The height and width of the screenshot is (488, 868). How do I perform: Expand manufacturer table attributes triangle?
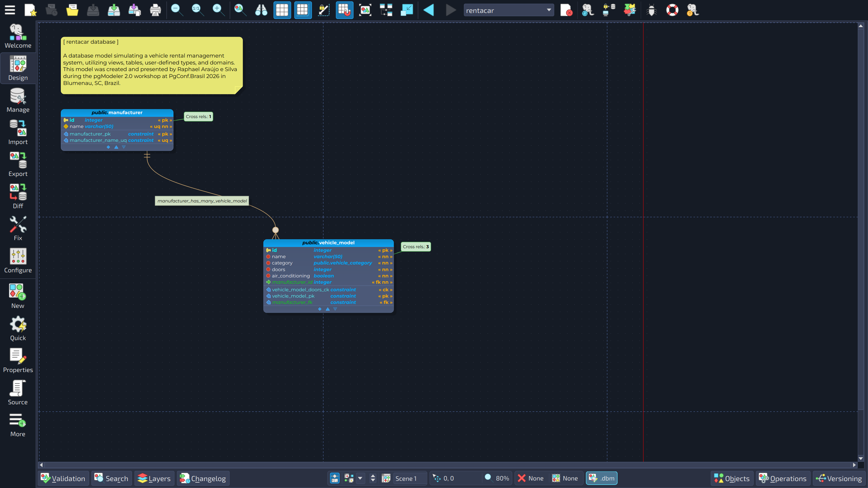point(124,147)
